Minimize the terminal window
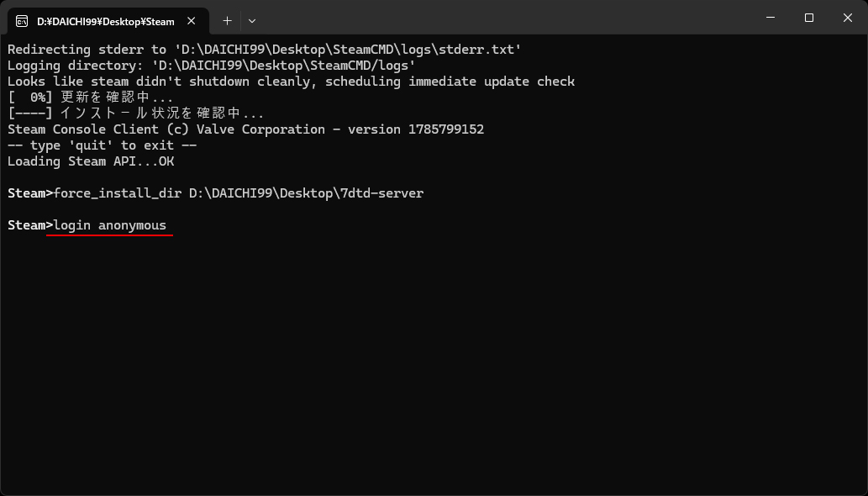The height and width of the screenshot is (496, 868). pos(770,18)
